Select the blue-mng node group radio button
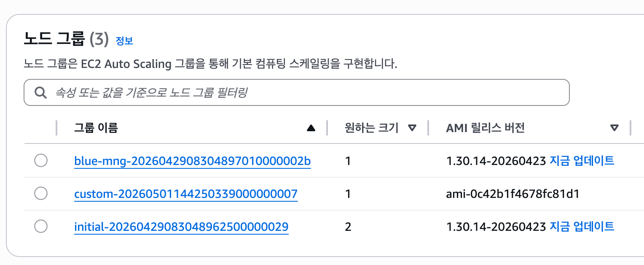The height and width of the screenshot is (265, 644). point(41,161)
